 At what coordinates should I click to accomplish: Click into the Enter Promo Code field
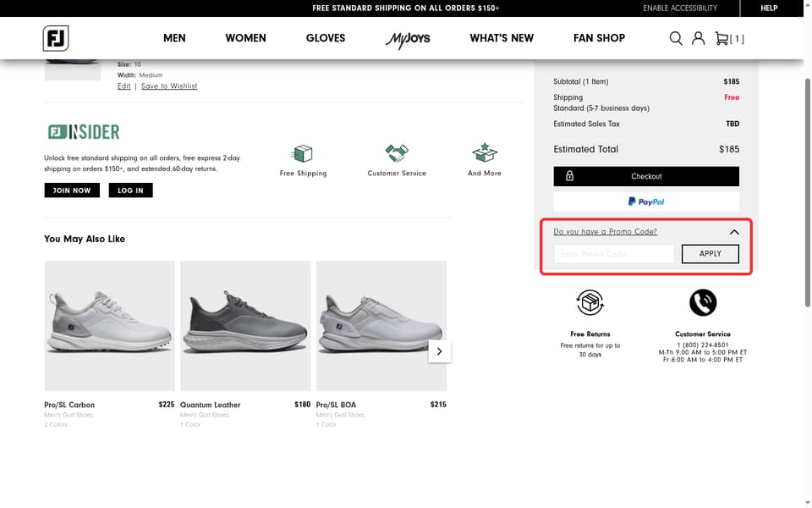click(x=614, y=254)
